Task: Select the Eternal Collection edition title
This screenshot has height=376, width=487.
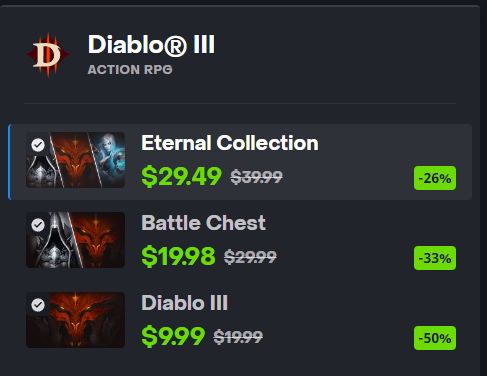Action: coord(230,143)
